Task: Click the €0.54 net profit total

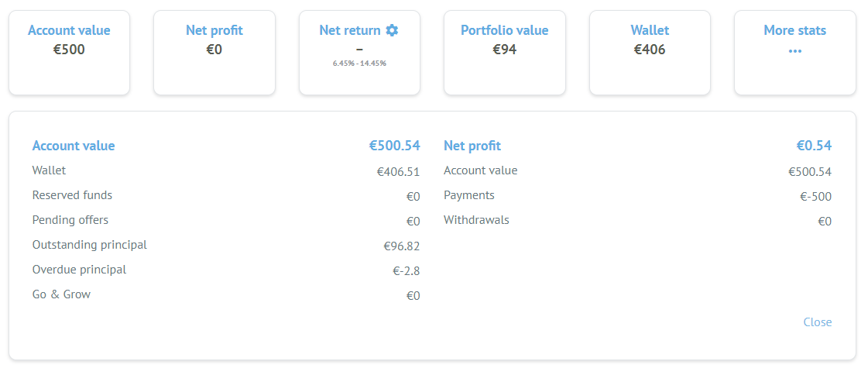Action: coord(814,146)
